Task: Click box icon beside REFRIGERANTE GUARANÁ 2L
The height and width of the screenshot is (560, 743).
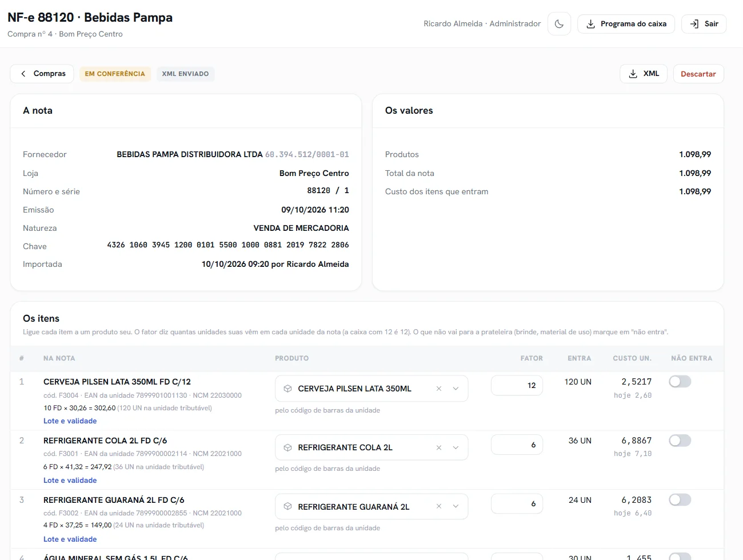Action: pos(288,506)
